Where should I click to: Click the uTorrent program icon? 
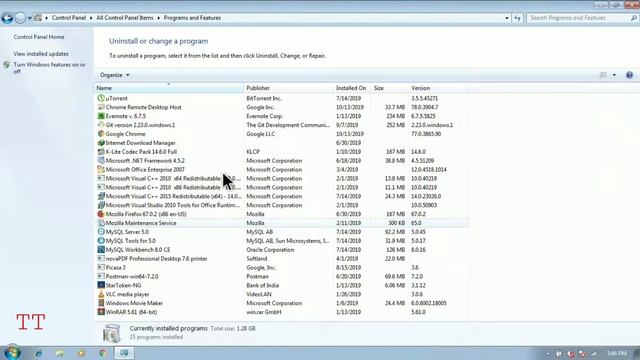pos(101,98)
